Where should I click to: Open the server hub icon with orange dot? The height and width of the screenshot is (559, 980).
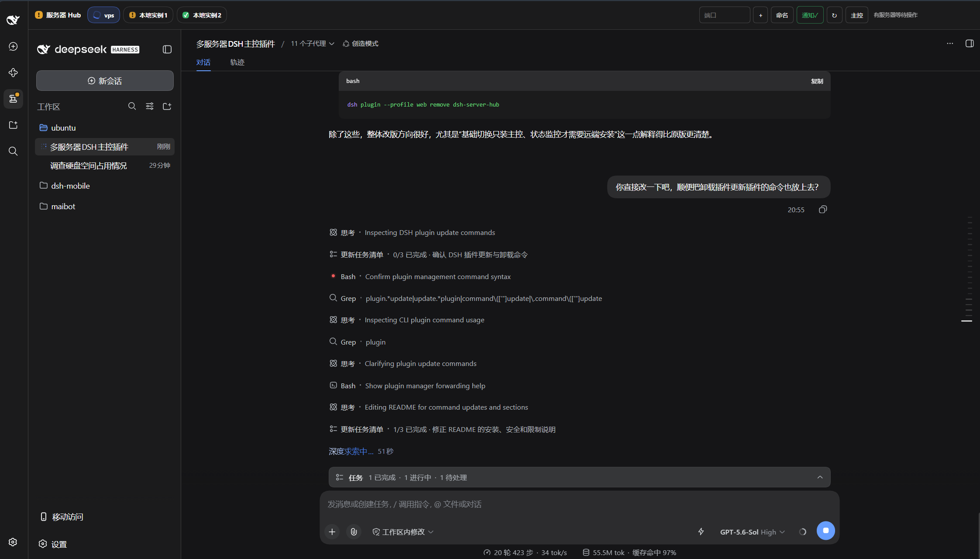[x=13, y=99]
